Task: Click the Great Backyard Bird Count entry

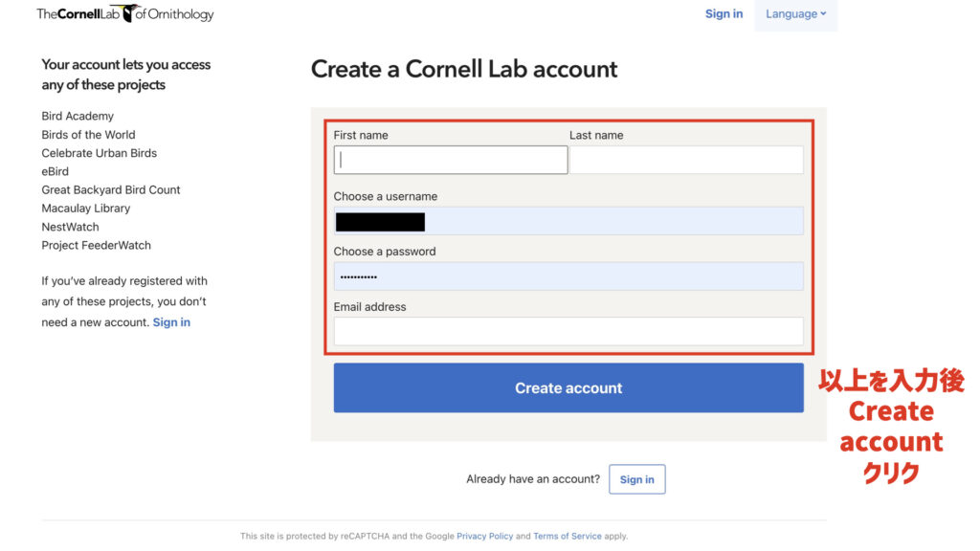Action: [x=111, y=190]
